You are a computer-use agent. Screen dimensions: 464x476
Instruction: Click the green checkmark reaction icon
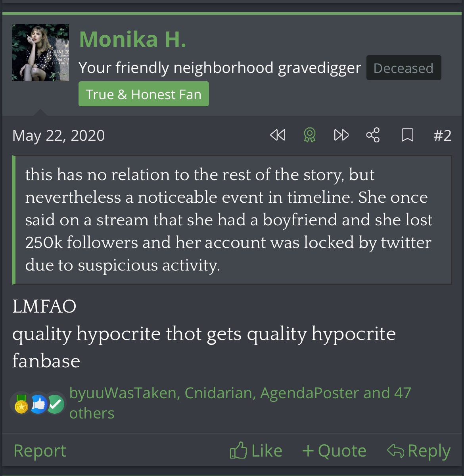56,405
